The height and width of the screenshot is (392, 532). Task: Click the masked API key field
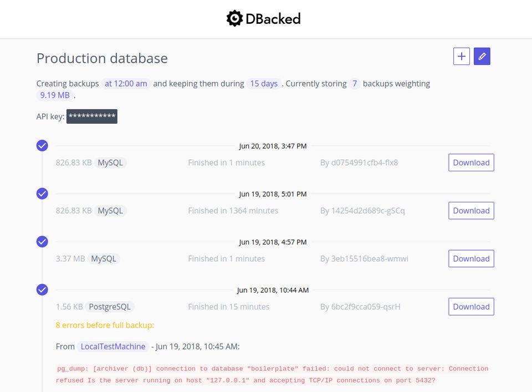point(92,116)
